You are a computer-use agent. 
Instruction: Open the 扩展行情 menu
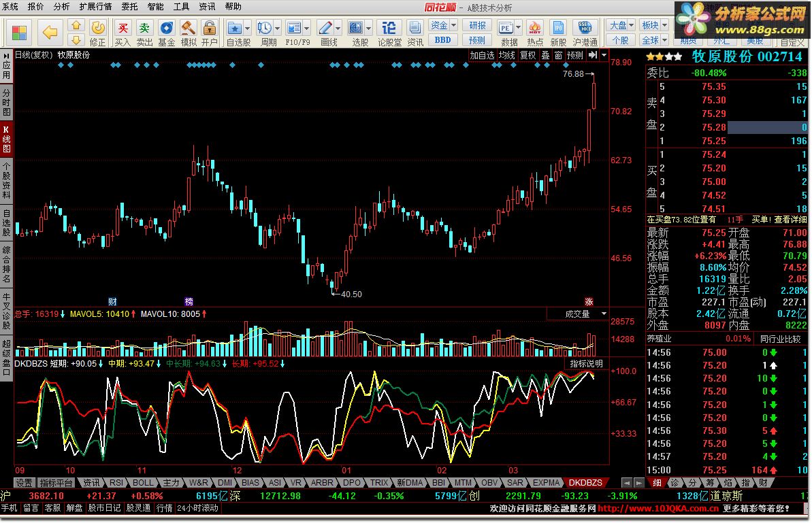[95, 7]
